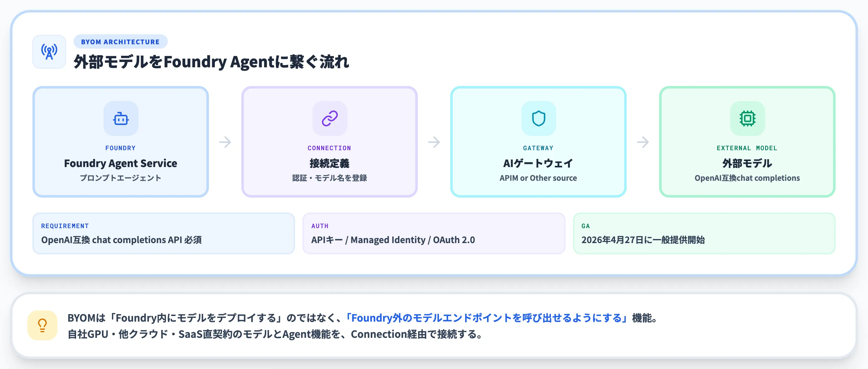Screen dimensions: 868x369
Task: Select the BYOM ARCHITECTURE badge
Action: (x=120, y=42)
